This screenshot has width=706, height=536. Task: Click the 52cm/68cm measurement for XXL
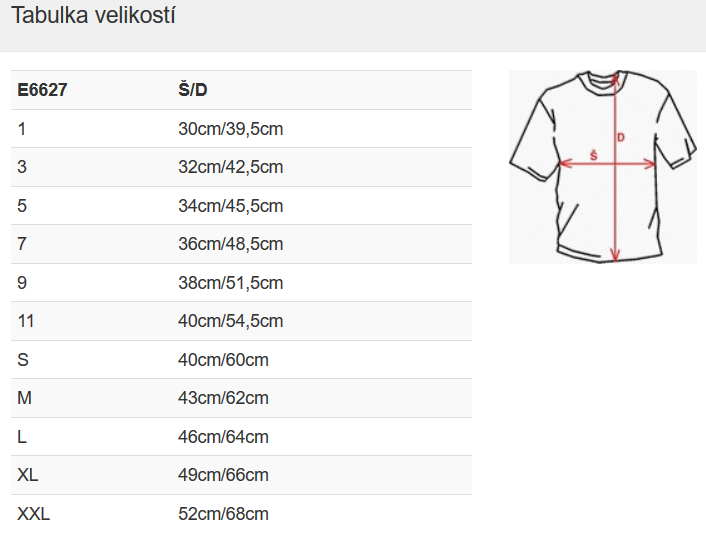tap(223, 514)
